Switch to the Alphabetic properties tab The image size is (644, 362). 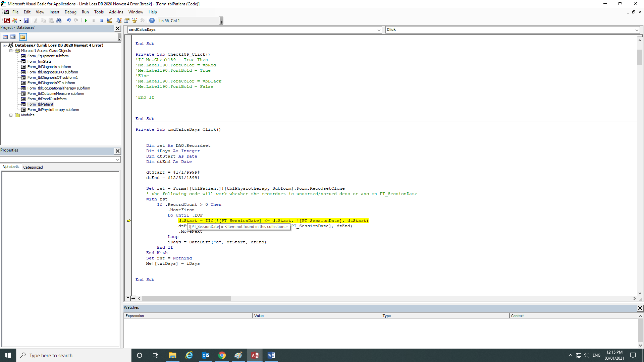[11, 167]
